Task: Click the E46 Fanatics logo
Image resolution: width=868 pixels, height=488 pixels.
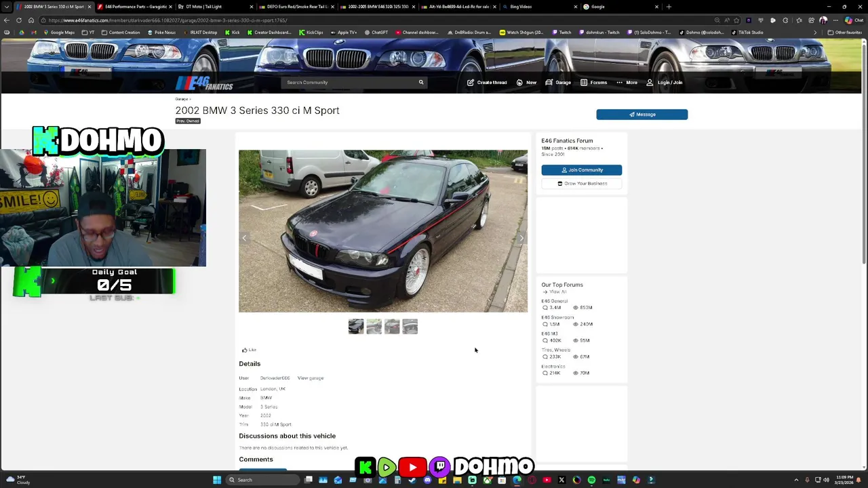Action: [x=204, y=83]
